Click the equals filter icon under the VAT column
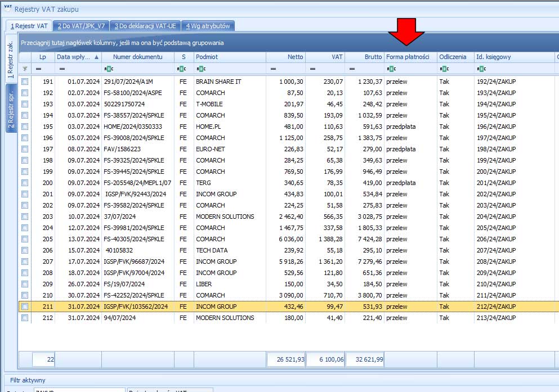Image resolution: width=559 pixels, height=392 pixels. (x=312, y=69)
